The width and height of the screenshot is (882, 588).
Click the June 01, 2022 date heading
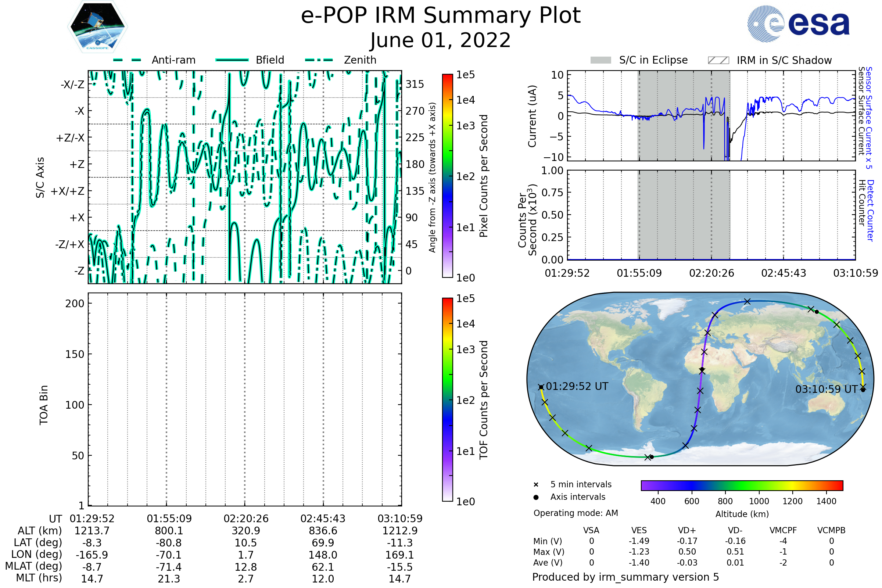click(441, 40)
